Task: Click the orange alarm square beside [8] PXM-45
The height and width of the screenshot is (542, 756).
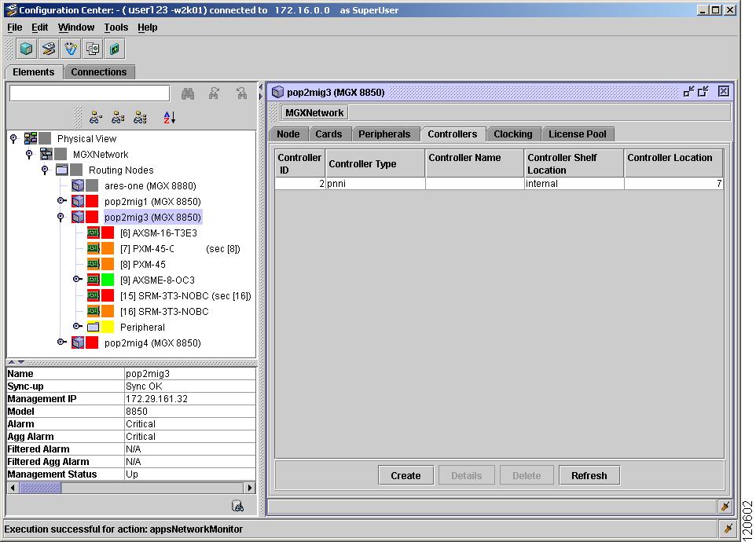Action: click(x=108, y=264)
